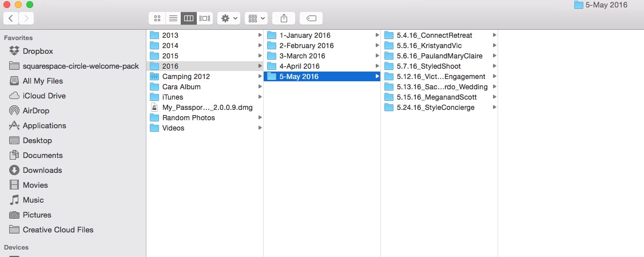The width and height of the screenshot is (644, 257).
Task: Select the 5.6.16_PaulandMaryClaire folder
Action: pos(439,56)
